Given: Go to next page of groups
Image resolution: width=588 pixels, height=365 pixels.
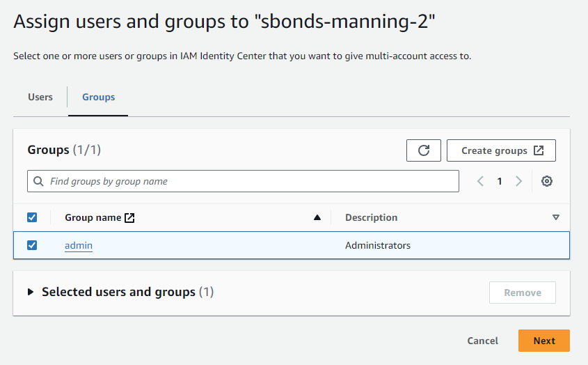Looking at the screenshot, I should coord(518,181).
